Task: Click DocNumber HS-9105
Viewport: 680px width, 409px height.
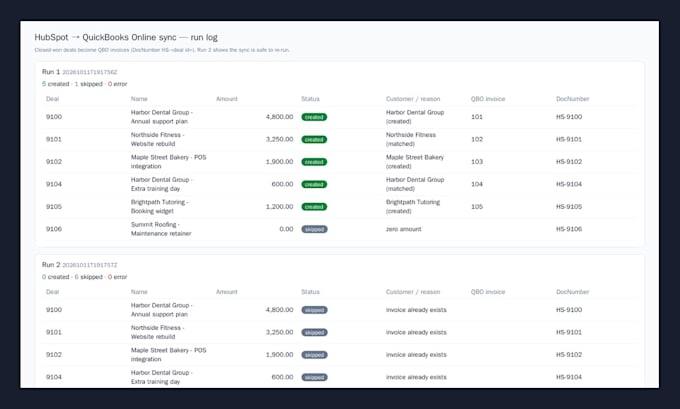Action: [x=569, y=207]
